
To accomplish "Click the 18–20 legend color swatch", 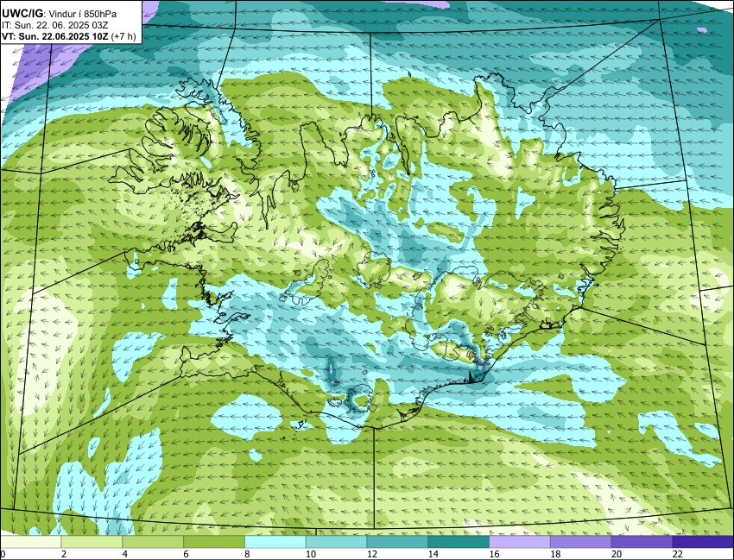I will tap(581, 542).
